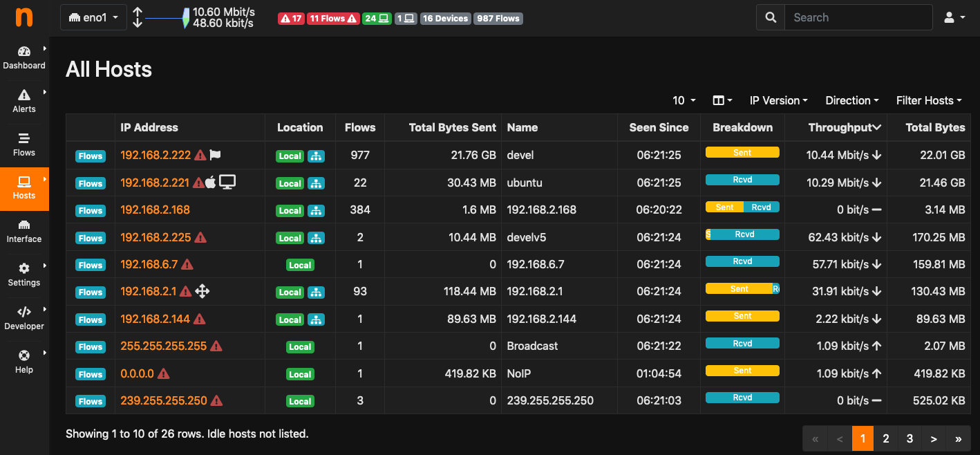Click the monitor icon beside 192.168.2.221

(x=227, y=183)
